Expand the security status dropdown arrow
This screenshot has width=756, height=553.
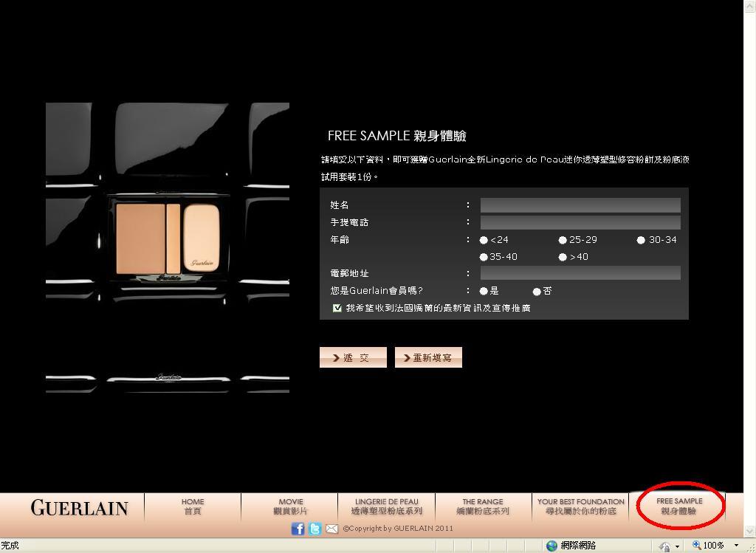[678, 546]
